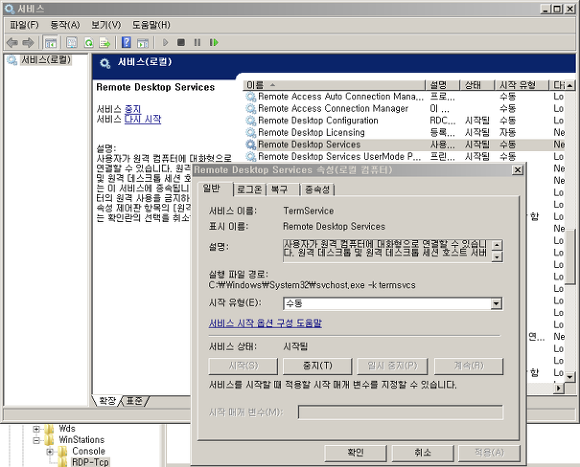The image size is (580, 467).
Task: Click the Export list toolbar icon
Action: (105, 43)
